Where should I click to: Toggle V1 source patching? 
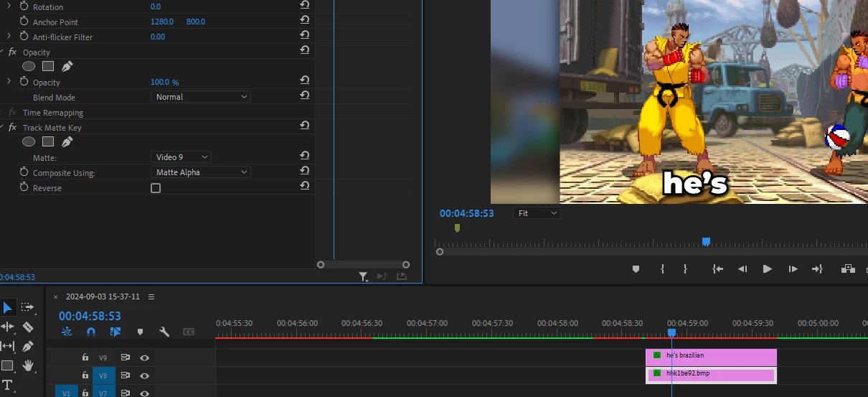click(x=67, y=392)
